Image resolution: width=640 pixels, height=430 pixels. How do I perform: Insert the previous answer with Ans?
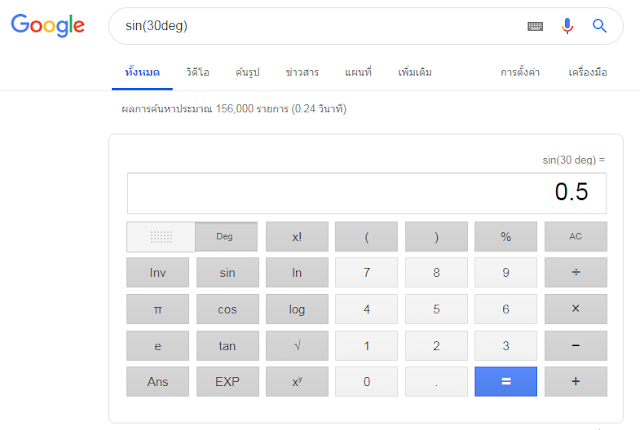point(158,381)
